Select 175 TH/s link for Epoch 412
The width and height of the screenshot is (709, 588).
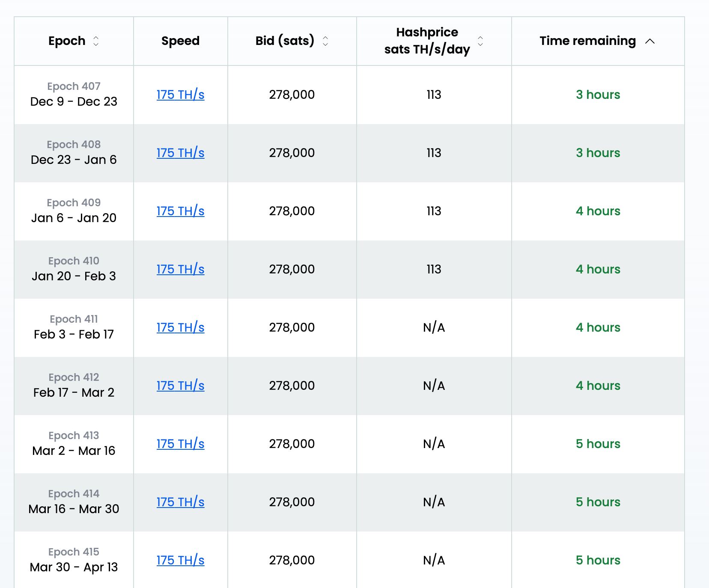tap(180, 386)
